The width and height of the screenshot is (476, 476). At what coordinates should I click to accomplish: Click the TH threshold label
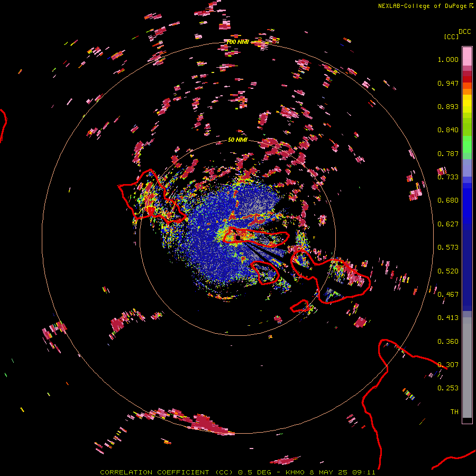[454, 412]
